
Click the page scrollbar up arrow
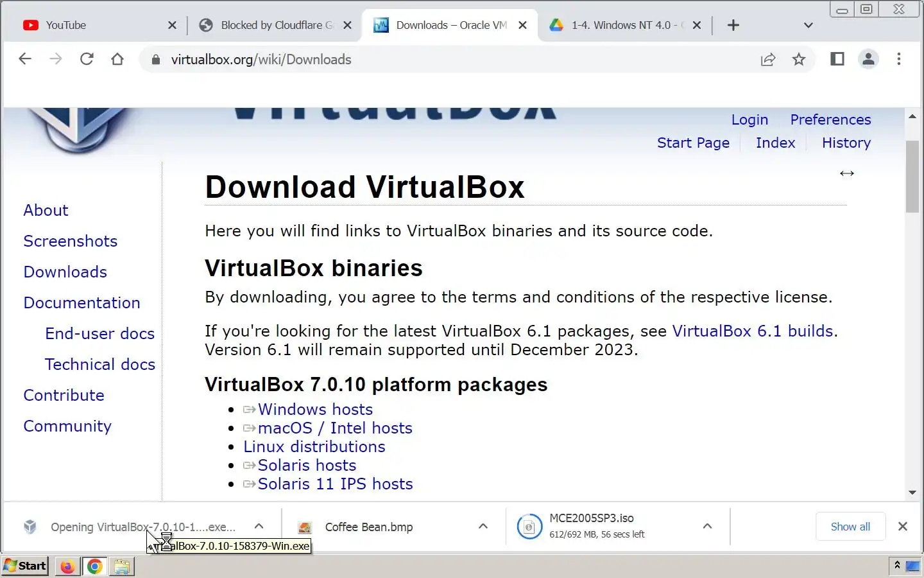pos(912,116)
